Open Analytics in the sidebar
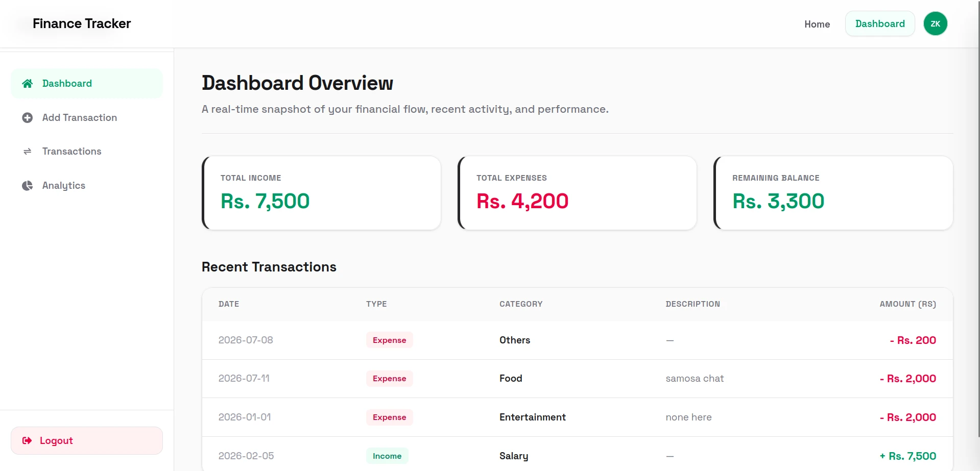This screenshot has width=980, height=471. pyautogui.click(x=87, y=186)
